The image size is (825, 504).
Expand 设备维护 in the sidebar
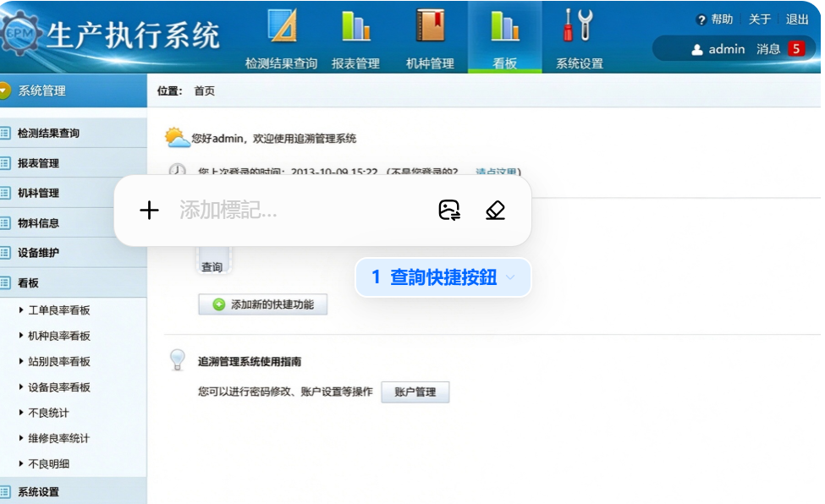point(73,253)
